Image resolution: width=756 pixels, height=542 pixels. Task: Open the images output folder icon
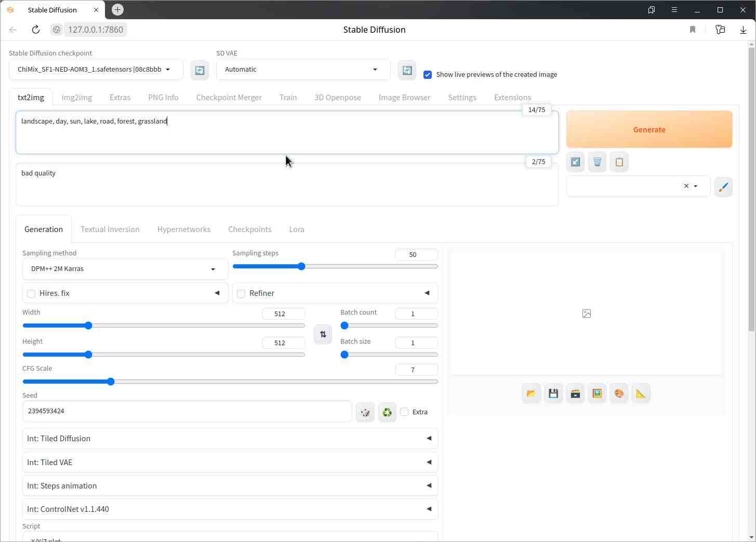[531, 394]
